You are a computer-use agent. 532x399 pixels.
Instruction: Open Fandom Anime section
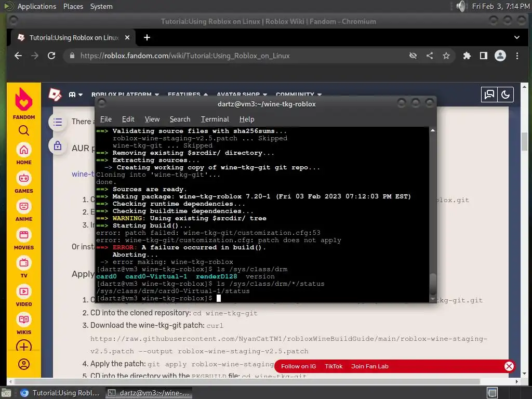pos(24,210)
